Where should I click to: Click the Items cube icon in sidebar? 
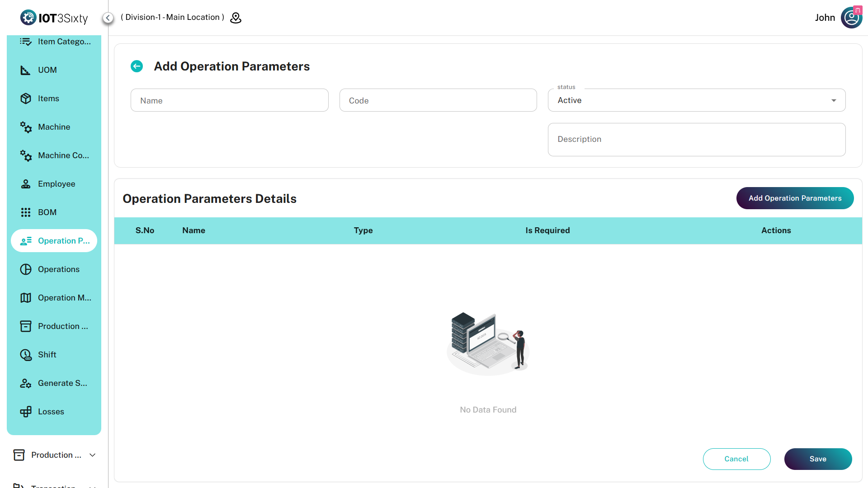[x=26, y=99]
